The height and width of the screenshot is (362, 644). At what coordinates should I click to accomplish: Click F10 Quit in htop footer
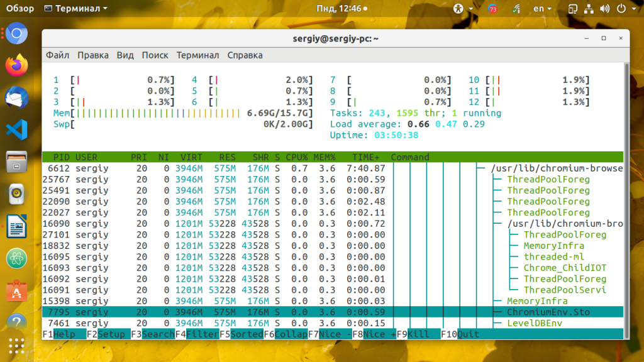(x=460, y=334)
